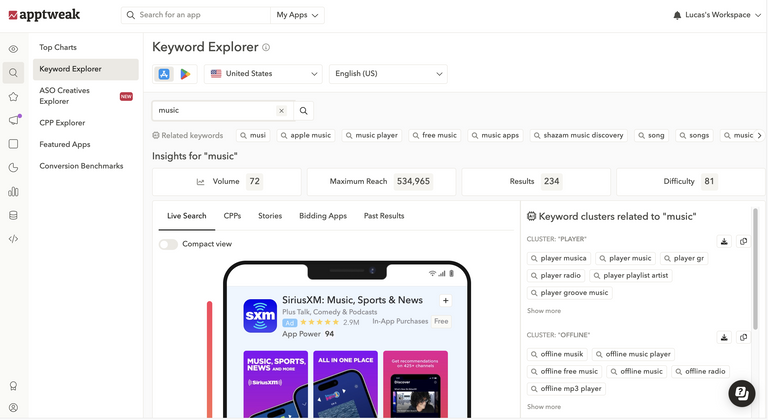The image size is (768, 420).
Task: Open the megaphone ads icon in sidebar
Action: (14, 120)
